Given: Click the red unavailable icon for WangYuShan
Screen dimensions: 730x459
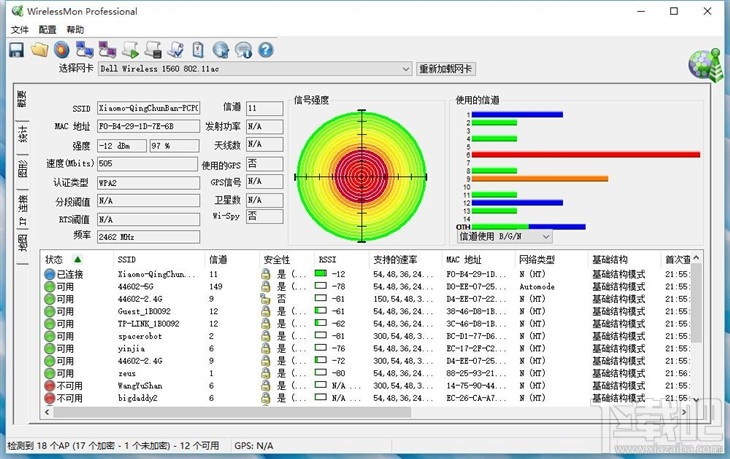Looking at the screenshot, I should (x=50, y=386).
